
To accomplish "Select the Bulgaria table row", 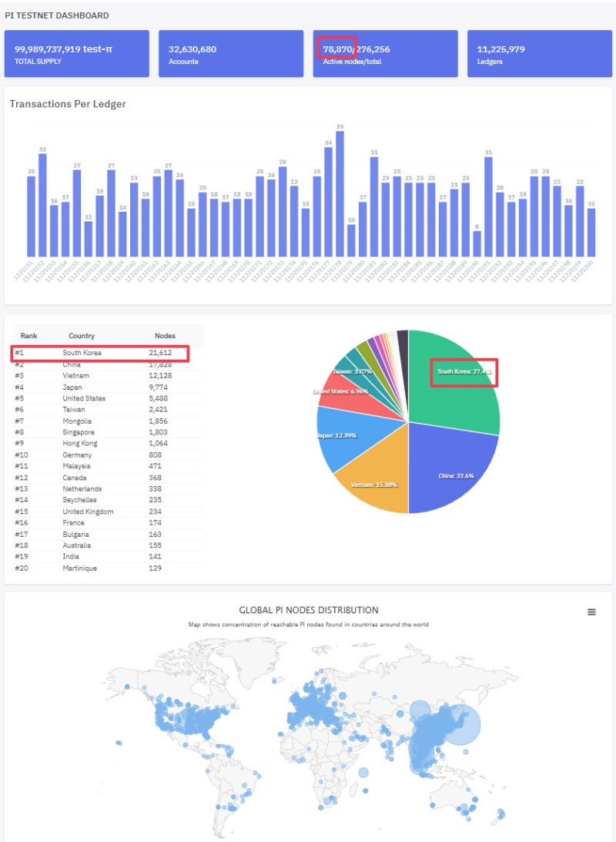I will (107, 535).
